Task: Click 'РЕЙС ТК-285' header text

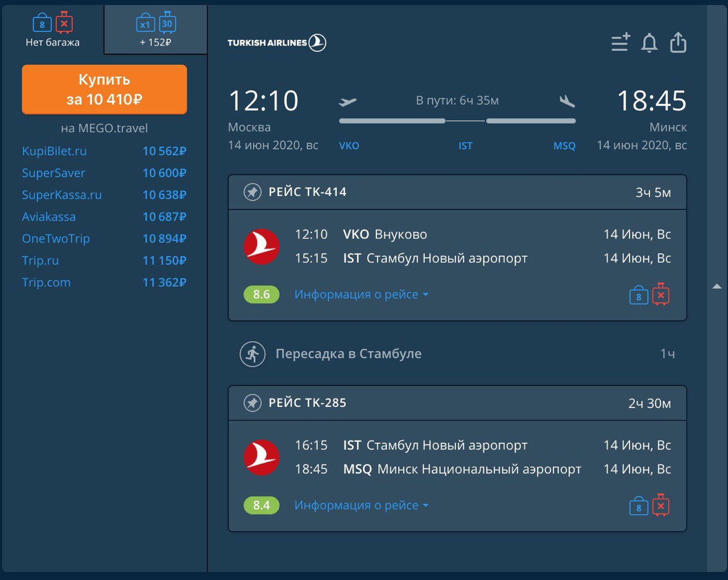Action: tap(307, 403)
